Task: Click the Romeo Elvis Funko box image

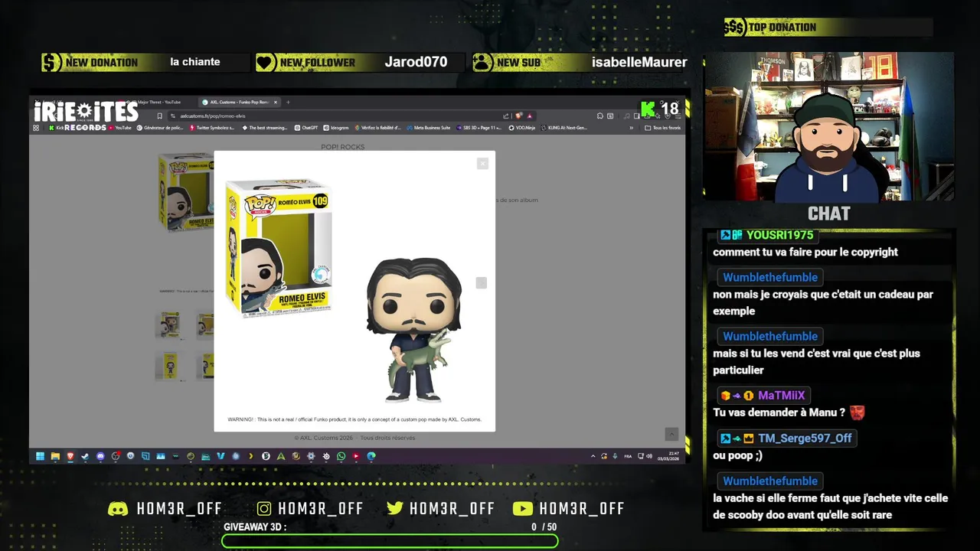Action: 279,249
